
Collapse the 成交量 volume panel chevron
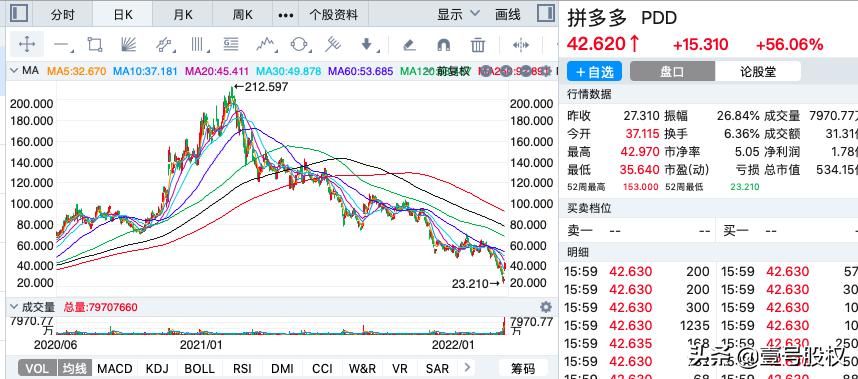tap(14, 307)
